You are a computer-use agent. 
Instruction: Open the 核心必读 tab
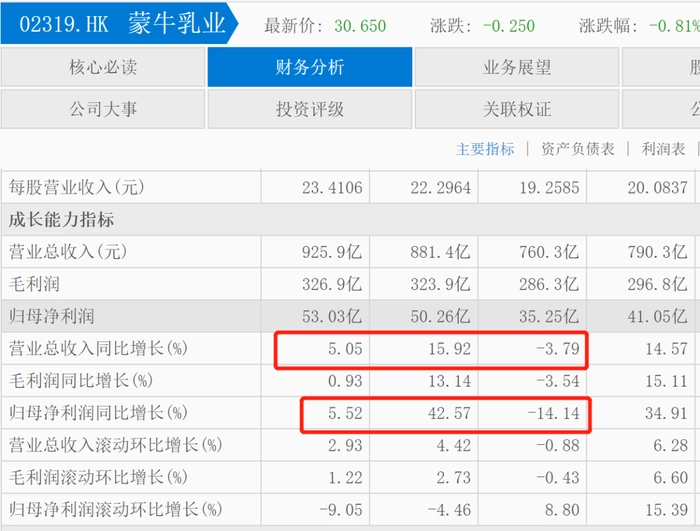pyautogui.click(x=103, y=68)
